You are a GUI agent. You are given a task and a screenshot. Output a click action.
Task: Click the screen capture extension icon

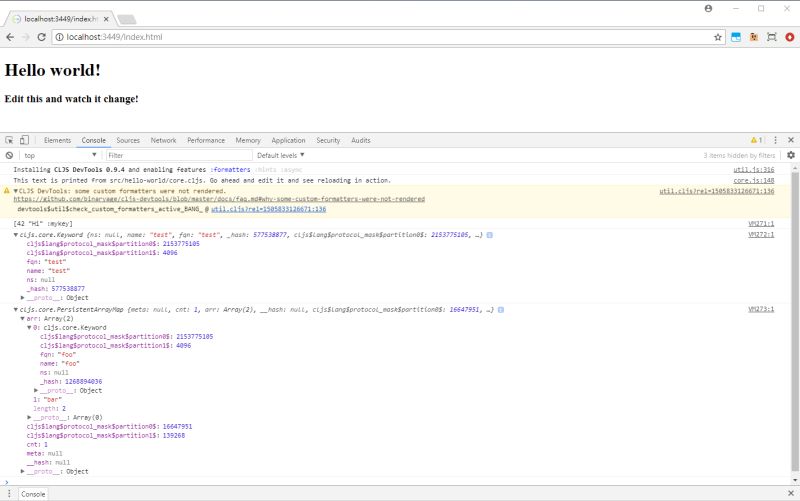tap(772, 37)
